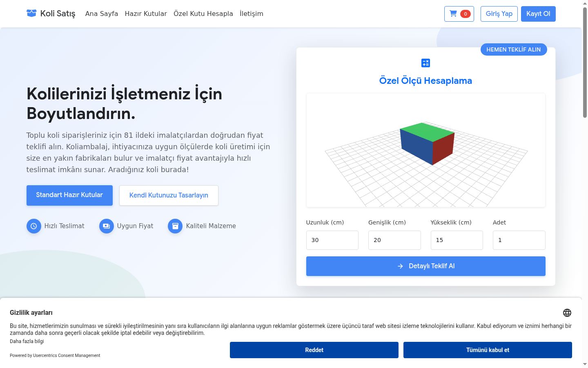Focus the Yükseklik (cm) field
Image resolution: width=588 pixels, height=368 pixels.
pos(457,240)
